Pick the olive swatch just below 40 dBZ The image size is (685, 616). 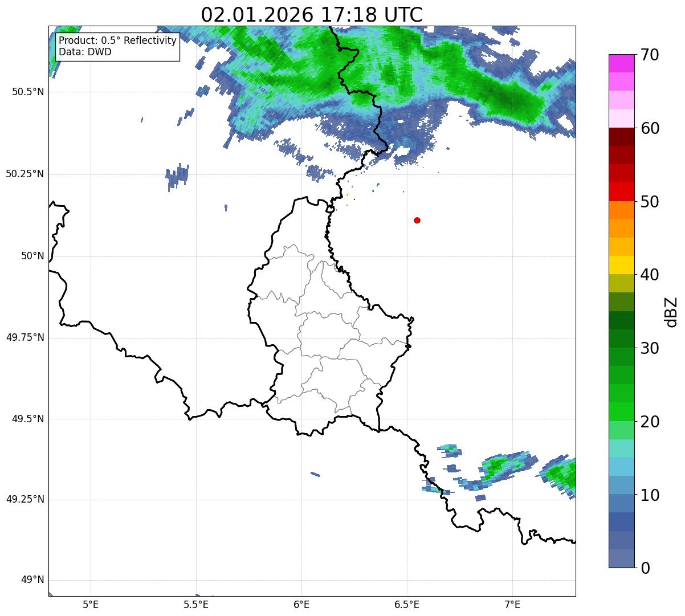pyautogui.click(x=621, y=283)
